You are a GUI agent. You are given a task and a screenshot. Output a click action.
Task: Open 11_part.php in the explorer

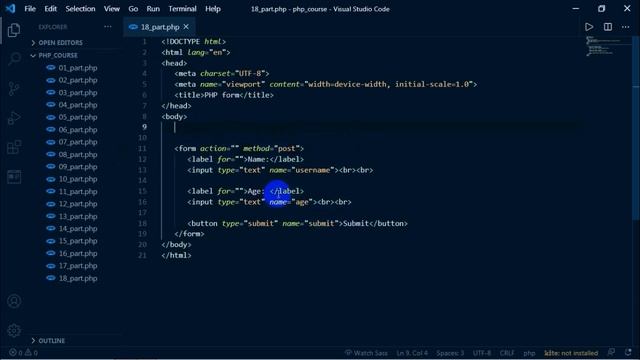click(x=78, y=191)
